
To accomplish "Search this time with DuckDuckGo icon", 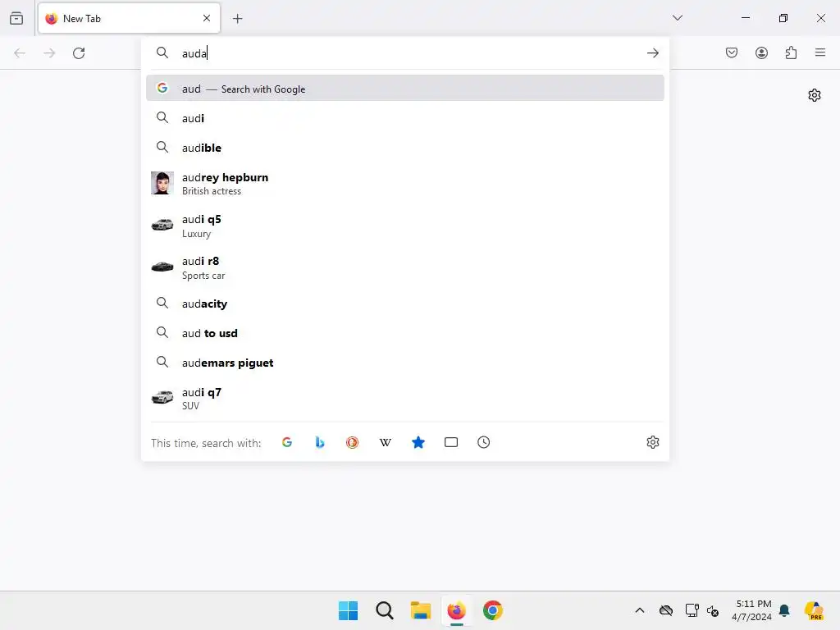I will click(352, 442).
